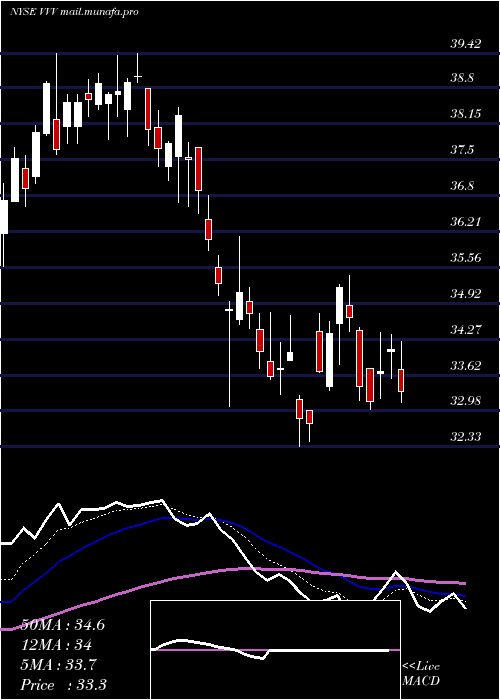Click the 12MA : 34 reading

56,645
